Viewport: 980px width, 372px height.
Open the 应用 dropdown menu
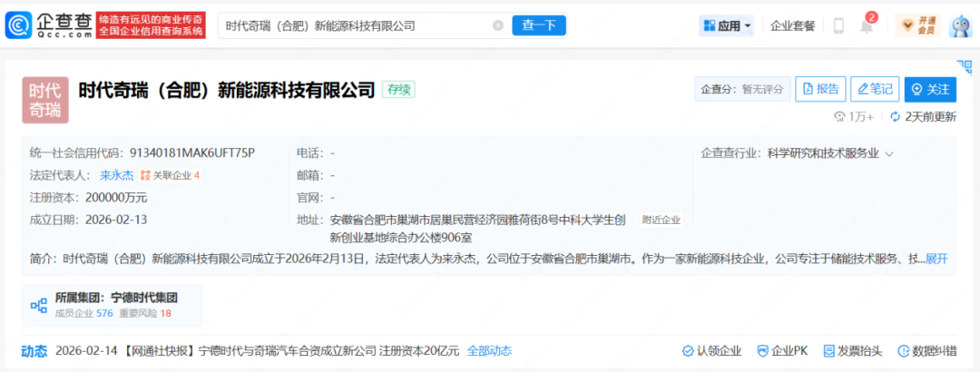coord(726,25)
